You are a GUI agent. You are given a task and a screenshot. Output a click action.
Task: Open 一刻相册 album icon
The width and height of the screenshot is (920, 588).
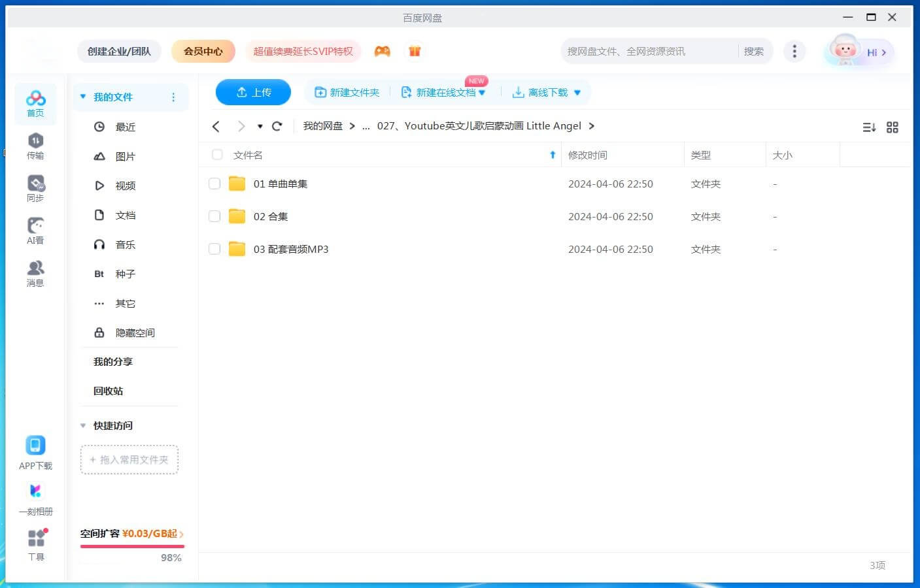point(35,498)
